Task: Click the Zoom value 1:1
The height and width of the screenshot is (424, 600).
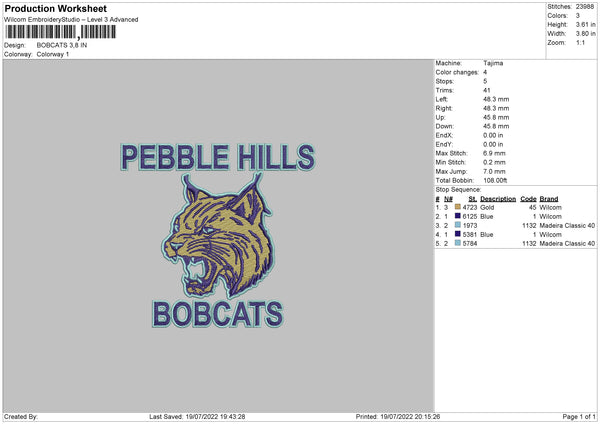Action: (x=580, y=42)
